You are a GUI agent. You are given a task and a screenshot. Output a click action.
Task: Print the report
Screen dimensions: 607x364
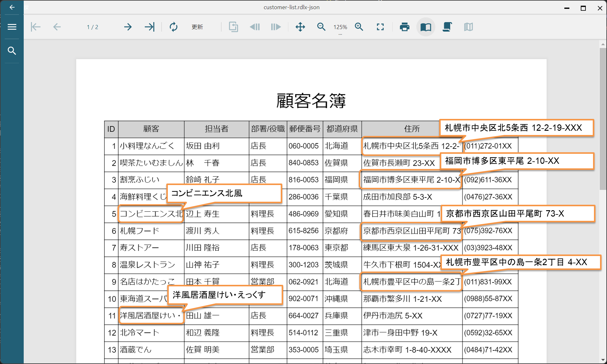[x=405, y=27]
